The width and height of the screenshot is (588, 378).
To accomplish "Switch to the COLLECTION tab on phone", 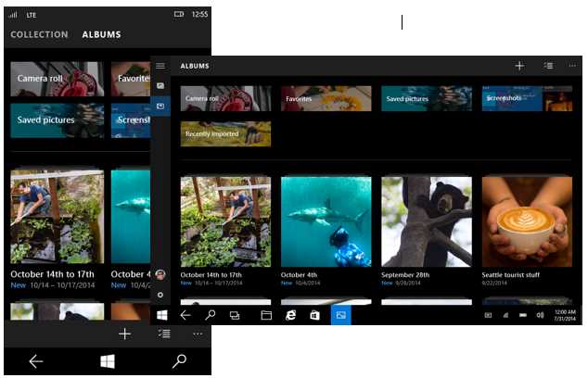I will tap(39, 34).
